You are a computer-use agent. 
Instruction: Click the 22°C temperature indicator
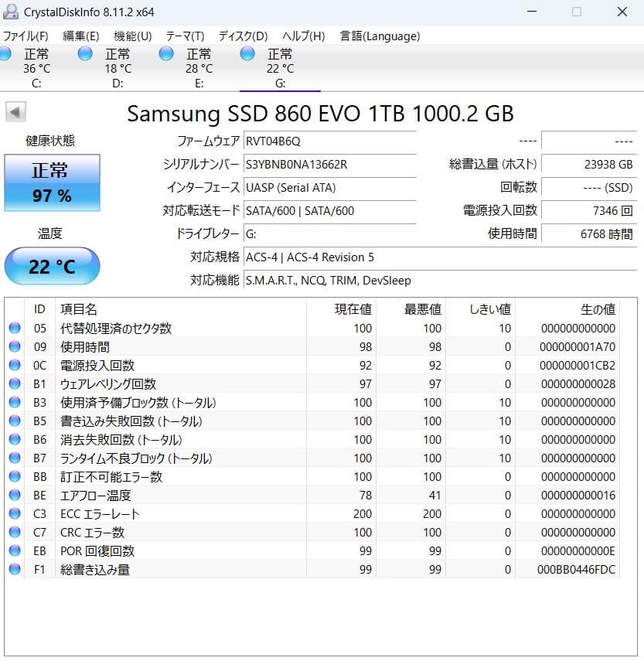tap(52, 266)
